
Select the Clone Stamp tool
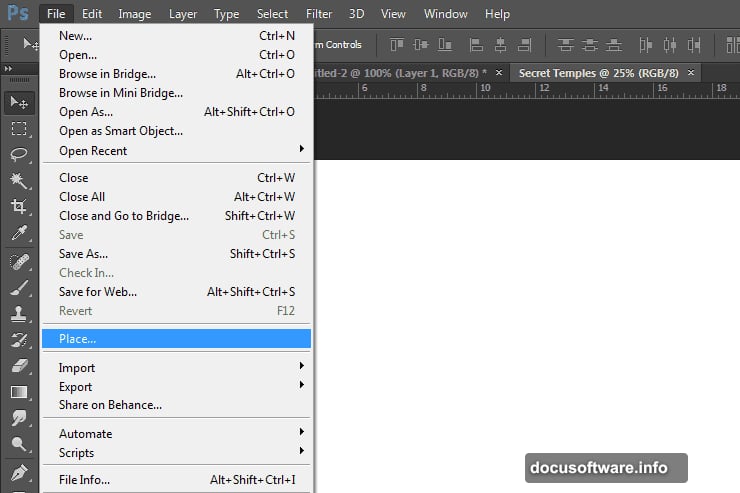(18, 313)
